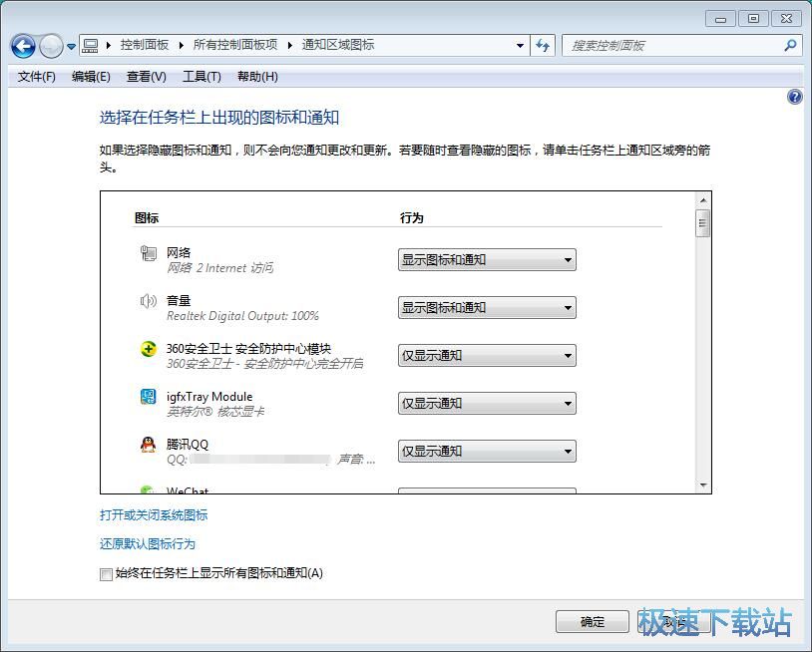Open behavior dropdown for 音量
Image resolution: width=812 pixels, height=652 pixels.
487,307
